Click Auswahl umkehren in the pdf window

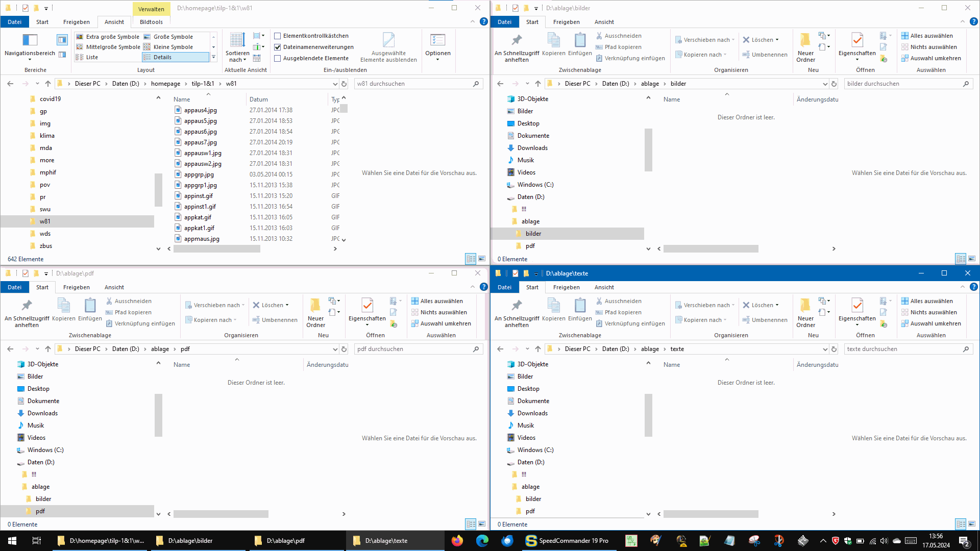tap(445, 323)
